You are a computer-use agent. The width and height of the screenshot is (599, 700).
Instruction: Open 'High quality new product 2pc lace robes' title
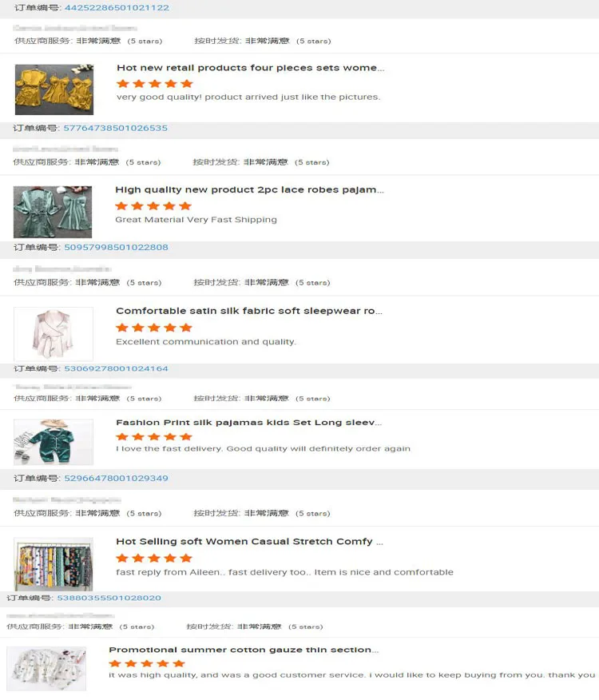(x=249, y=189)
